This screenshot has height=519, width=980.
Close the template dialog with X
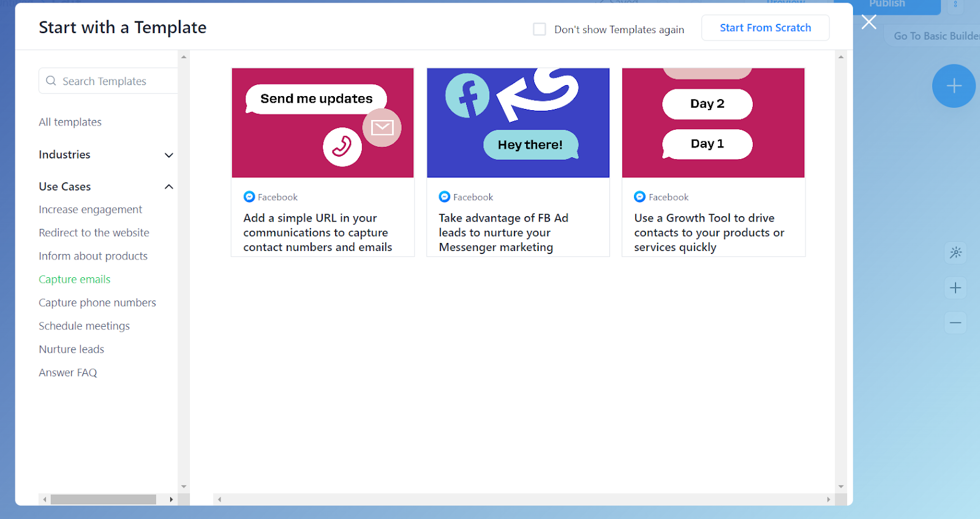point(869,23)
